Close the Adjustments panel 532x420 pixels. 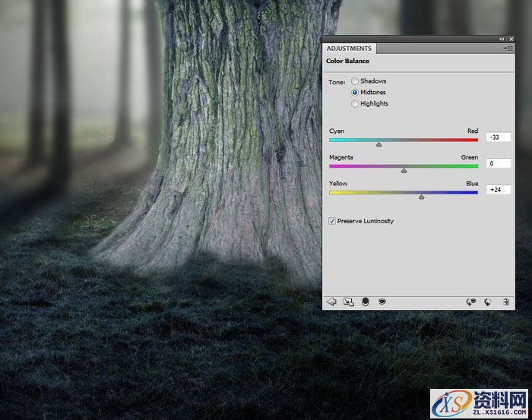point(510,39)
